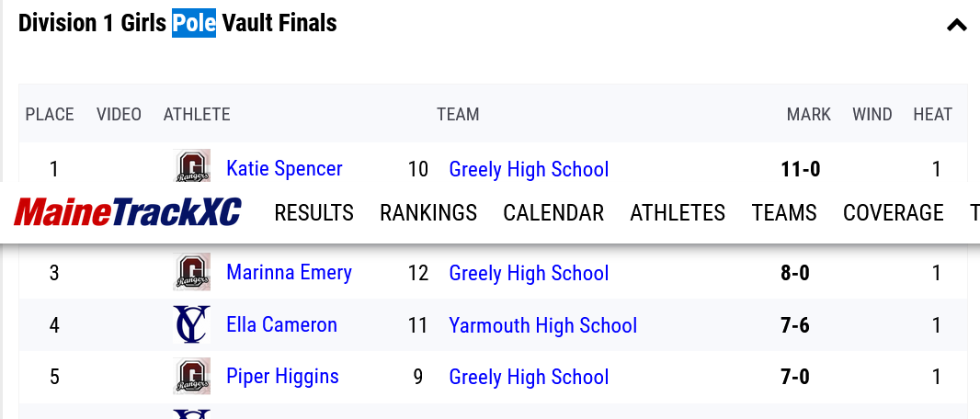Viewport: 980px width, 419px height.
Task: Open Greely High School link in first row
Action: pos(529,170)
